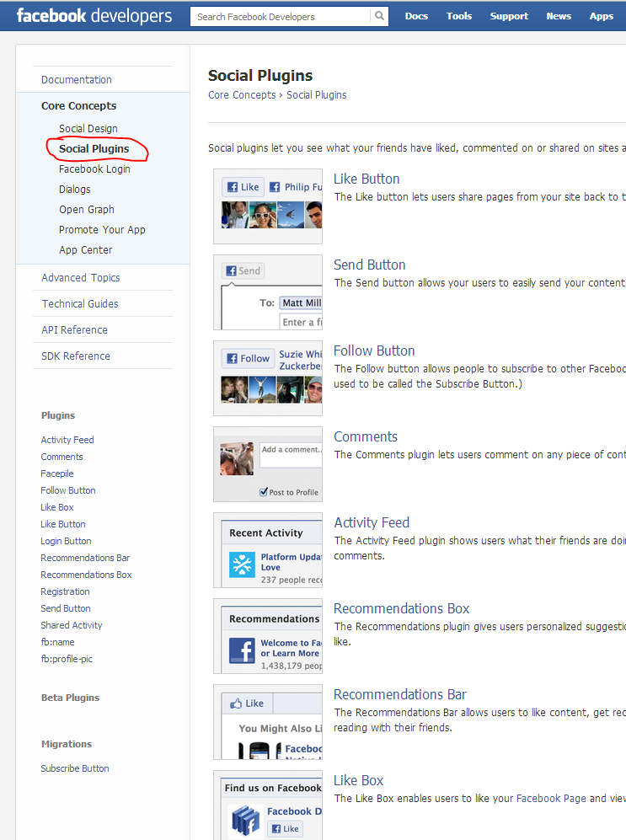This screenshot has height=840, width=626.
Task: Expand Advanced Topics section
Action: click(x=81, y=277)
